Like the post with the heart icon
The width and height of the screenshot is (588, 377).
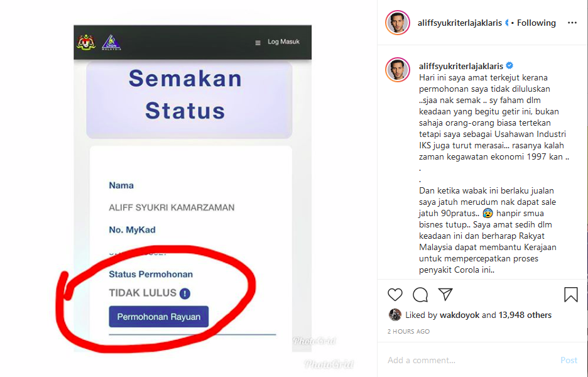(x=395, y=295)
